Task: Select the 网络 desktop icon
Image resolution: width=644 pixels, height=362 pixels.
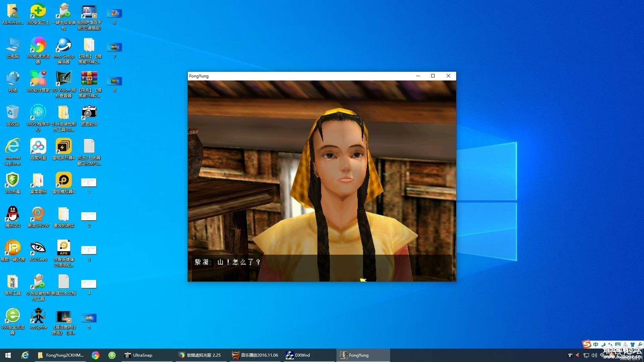Action: point(13,82)
